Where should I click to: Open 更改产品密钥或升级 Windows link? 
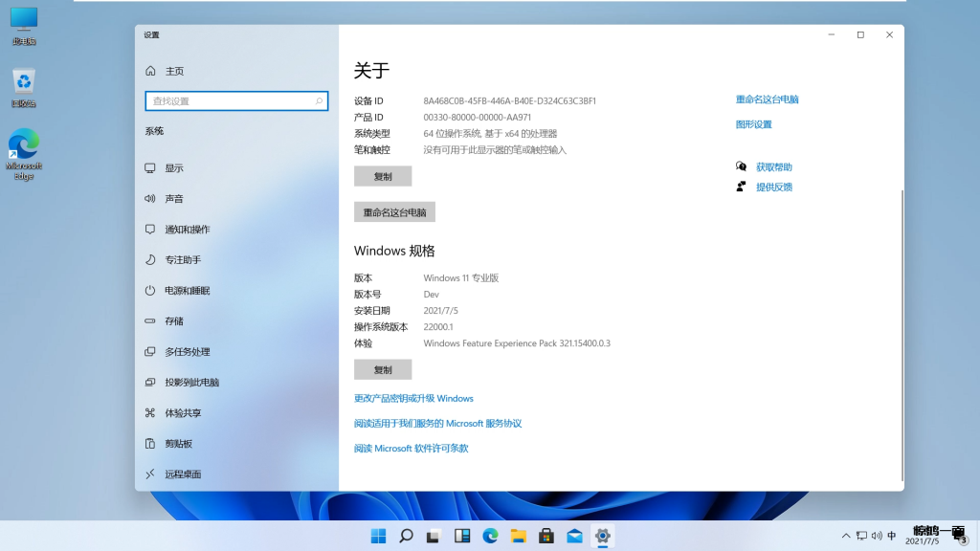(x=413, y=399)
